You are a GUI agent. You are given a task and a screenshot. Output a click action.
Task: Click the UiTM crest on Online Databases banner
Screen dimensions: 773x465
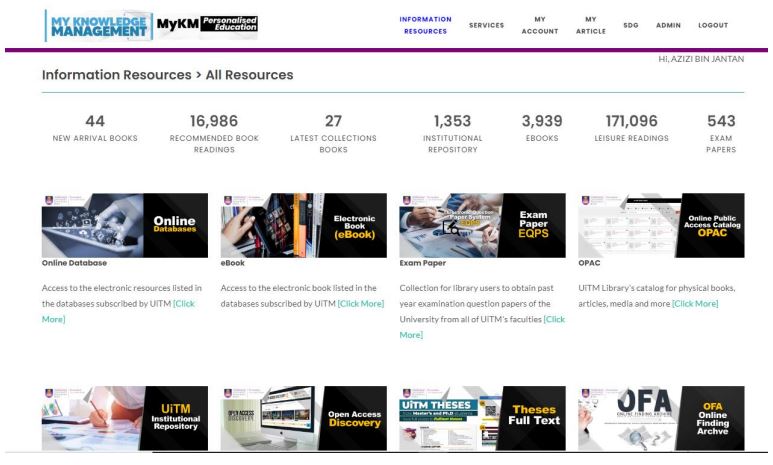coord(49,200)
